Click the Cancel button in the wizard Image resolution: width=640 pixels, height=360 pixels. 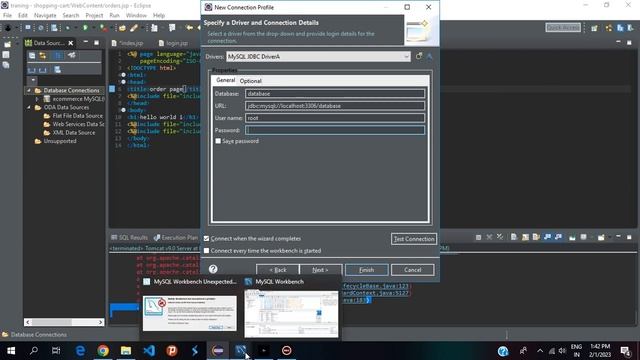(x=413, y=270)
